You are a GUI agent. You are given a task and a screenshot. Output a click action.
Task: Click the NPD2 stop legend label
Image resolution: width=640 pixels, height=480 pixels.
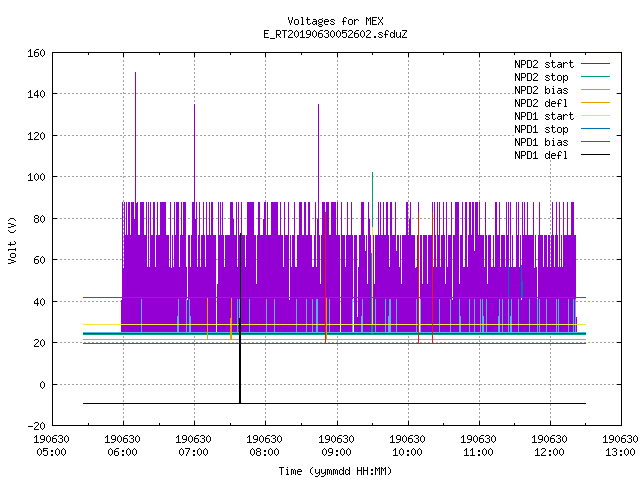pos(541,77)
